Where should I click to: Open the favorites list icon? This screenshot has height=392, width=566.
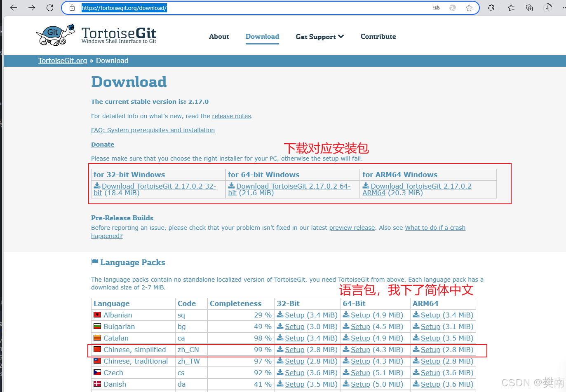[511, 8]
